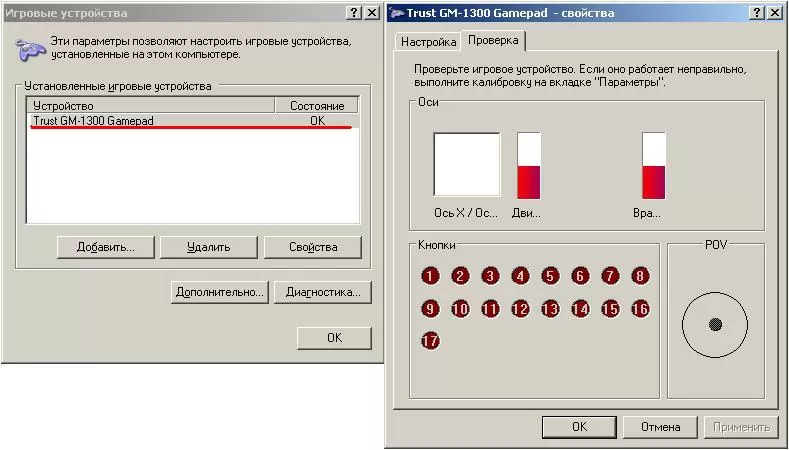Click the gamepad icon in Игровые устройства
789x450 pixels.
tap(30, 49)
